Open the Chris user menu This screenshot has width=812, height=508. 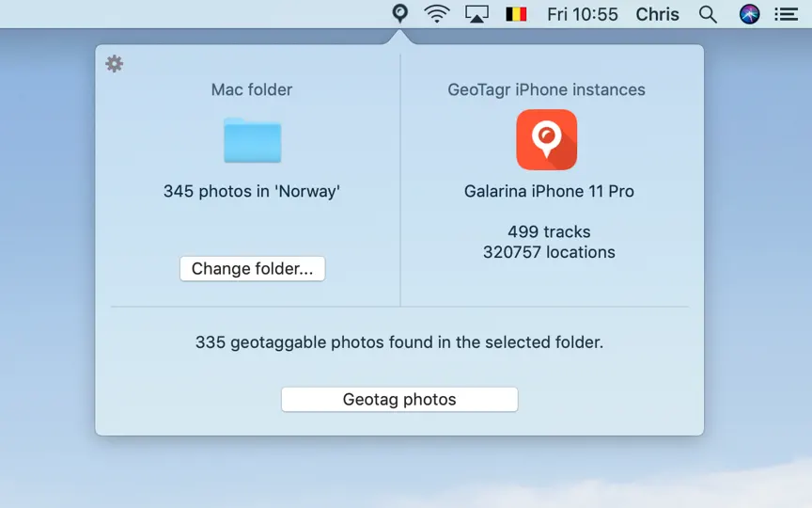tap(657, 14)
